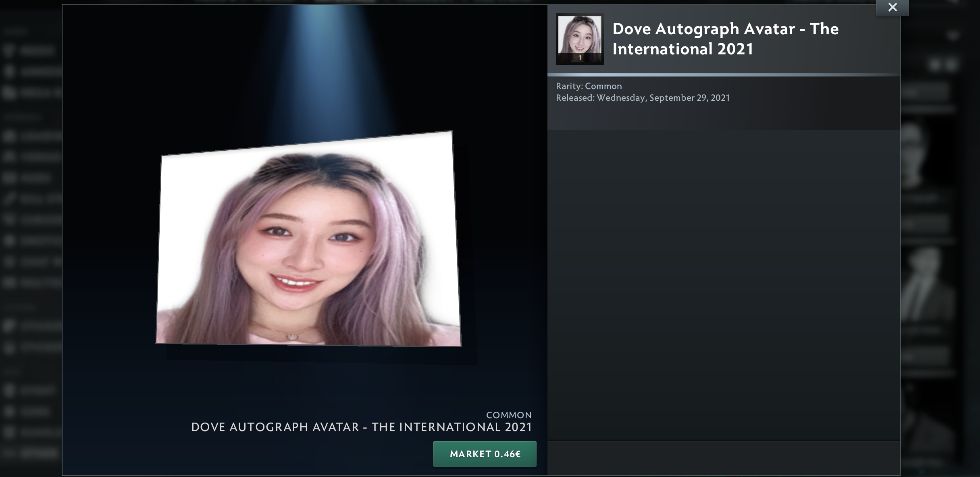Click the blurred pencil icon in left sidebar
The image size is (980, 477).
pos(9,198)
